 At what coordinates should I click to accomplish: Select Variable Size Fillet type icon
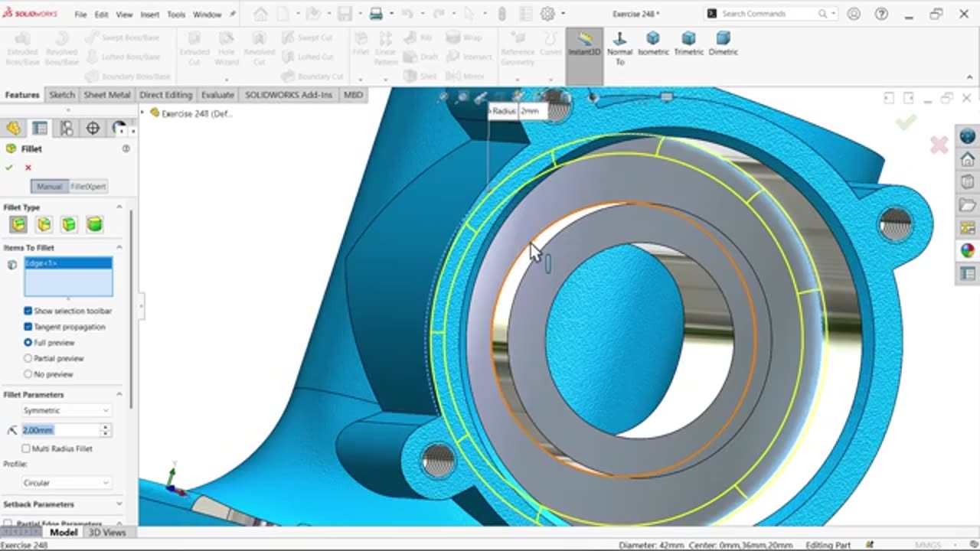(44, 224)
